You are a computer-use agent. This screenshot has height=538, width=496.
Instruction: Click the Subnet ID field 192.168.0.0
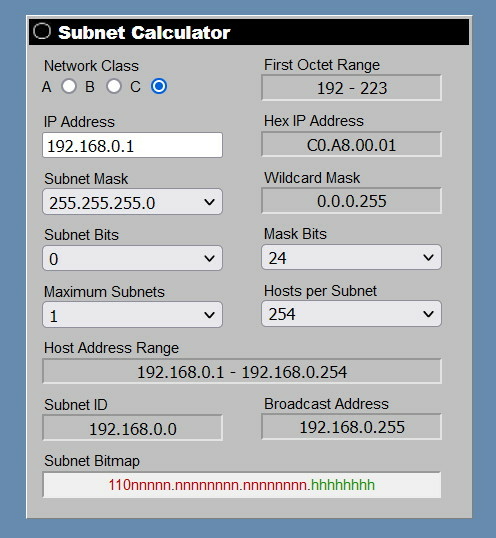pos(132,428)
